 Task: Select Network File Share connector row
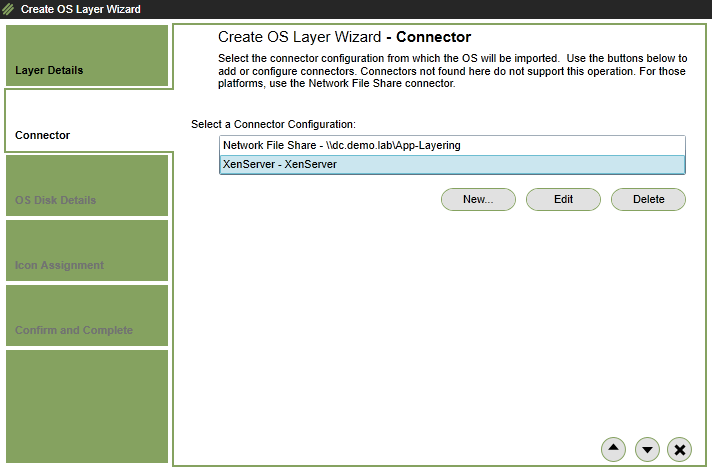[452, 145]
